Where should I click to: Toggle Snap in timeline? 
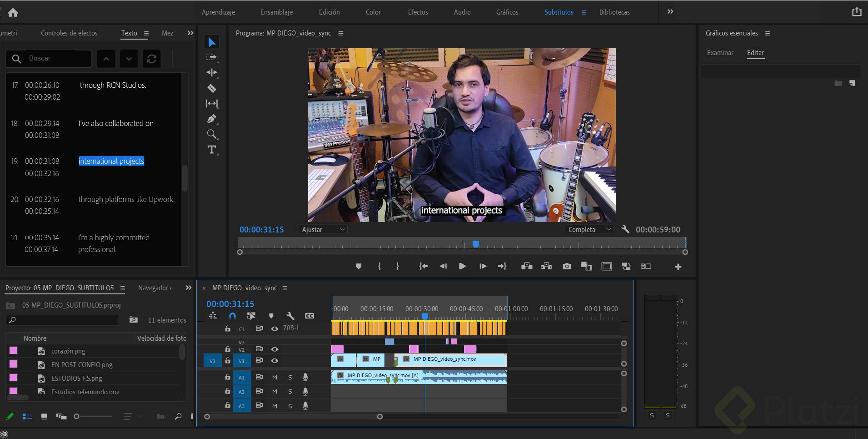click(232, 316)
